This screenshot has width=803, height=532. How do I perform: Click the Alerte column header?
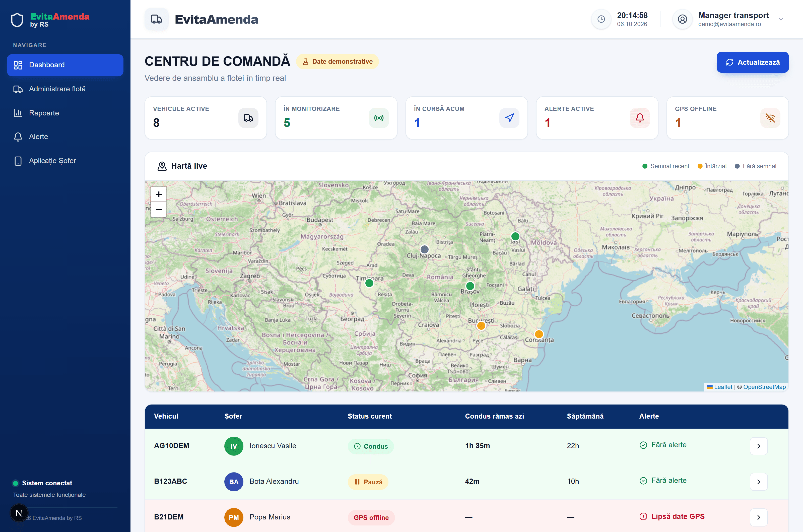[x=649, y=416]
